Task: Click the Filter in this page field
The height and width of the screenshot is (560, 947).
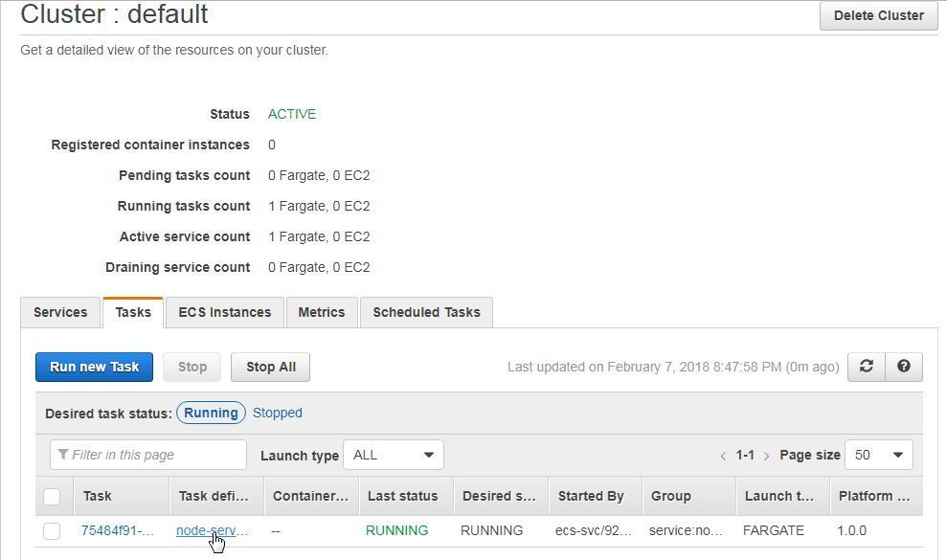Action: tap(148, 455)
